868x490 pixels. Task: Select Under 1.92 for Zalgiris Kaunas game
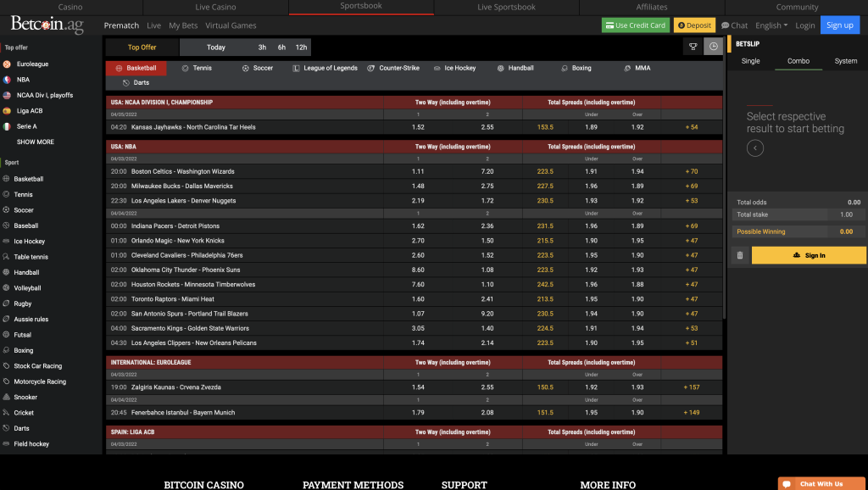(591, 387)
